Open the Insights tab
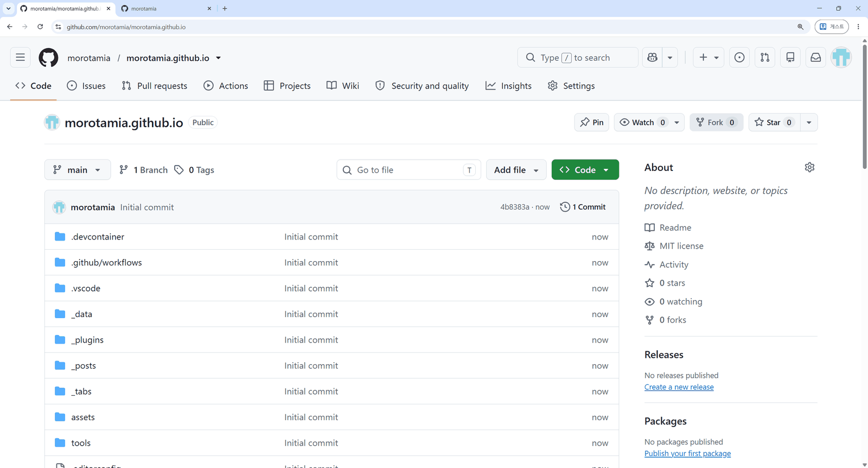This screenshot has height=468, width=868. coord(509,86)
